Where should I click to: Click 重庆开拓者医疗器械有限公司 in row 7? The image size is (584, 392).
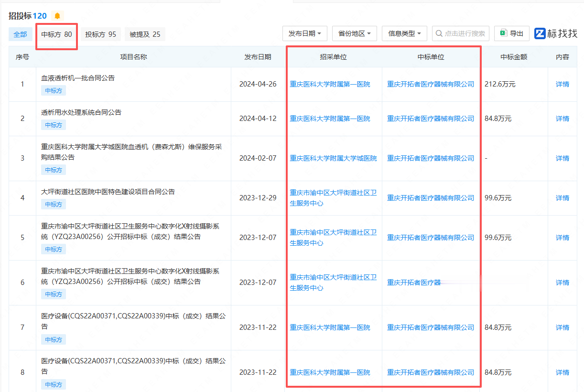tap(431, 327)
